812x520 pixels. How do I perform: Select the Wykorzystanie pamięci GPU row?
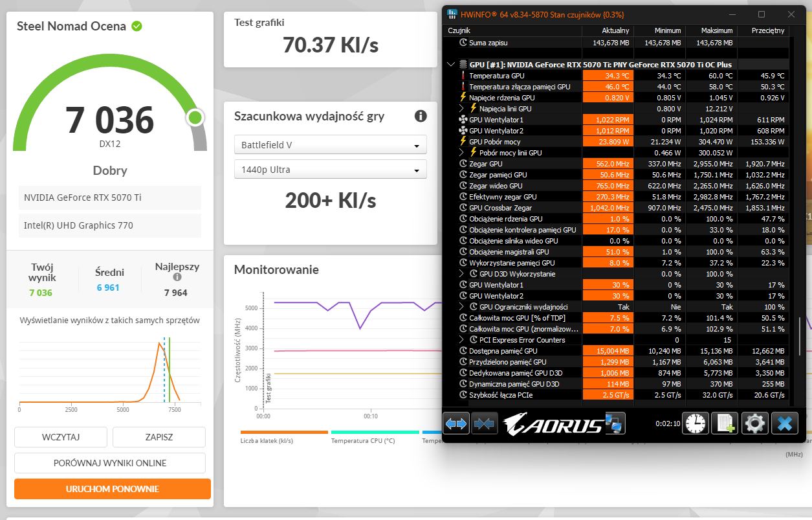[x=617, y=263]
